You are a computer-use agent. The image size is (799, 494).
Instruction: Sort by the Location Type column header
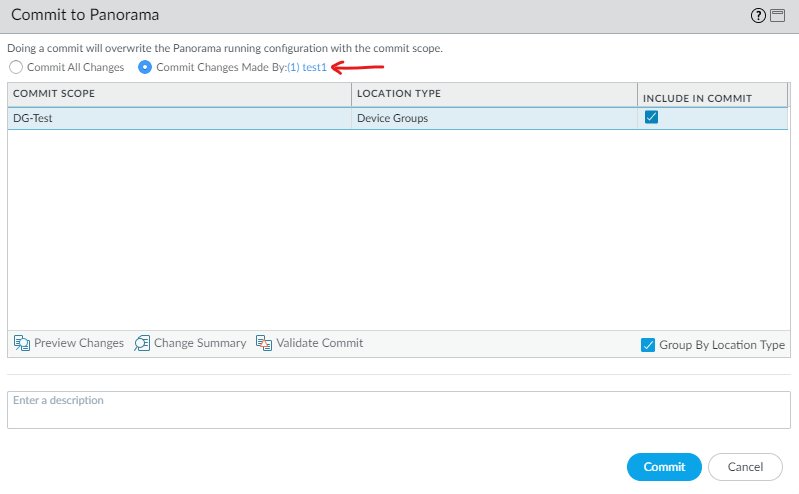click(x=494, y=94)
